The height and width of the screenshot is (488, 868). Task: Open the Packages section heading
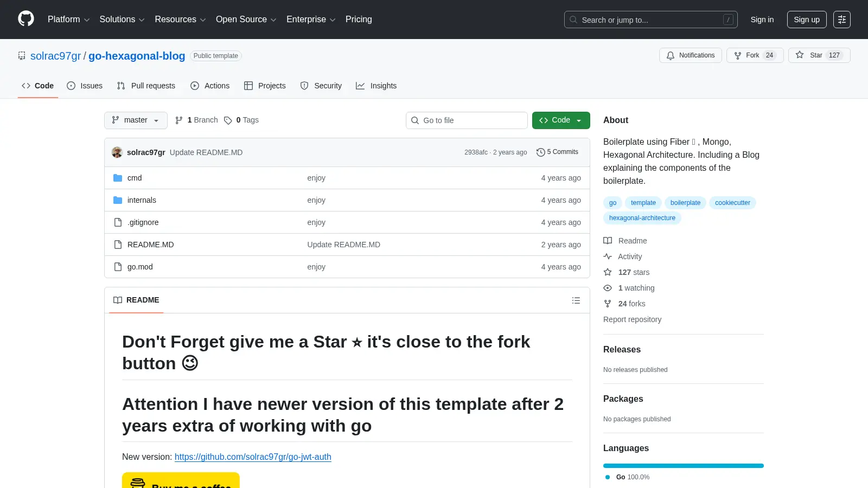[623, 399]
